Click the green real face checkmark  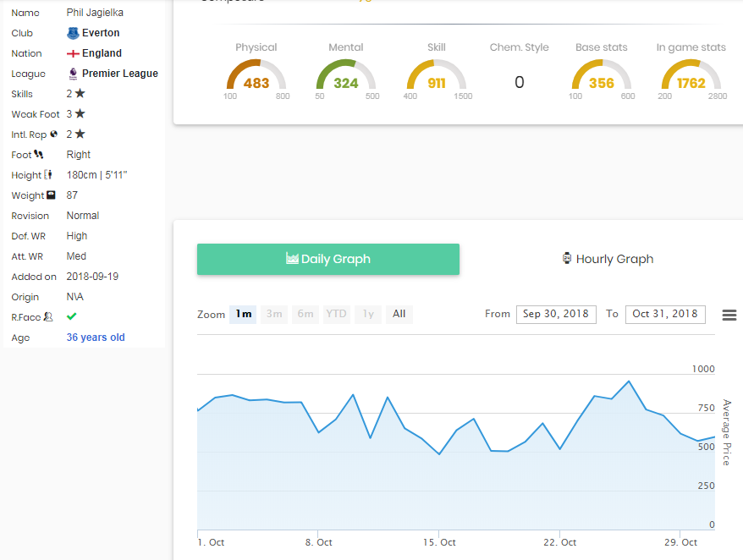[x=72, y=316]
